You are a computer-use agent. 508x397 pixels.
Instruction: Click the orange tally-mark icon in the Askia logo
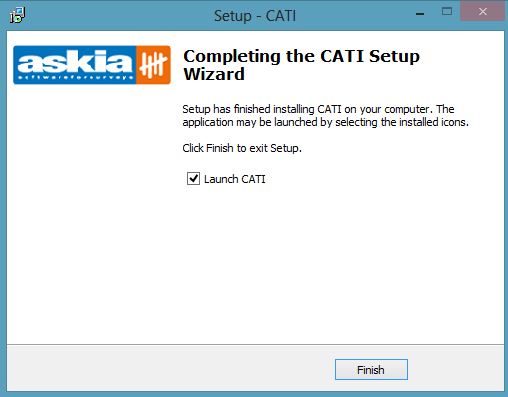pos(153,65)
